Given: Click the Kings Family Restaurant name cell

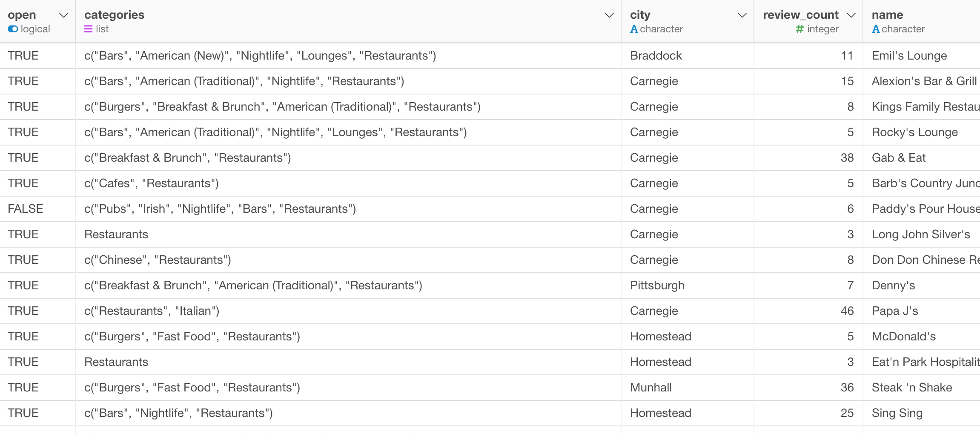Looking at the screenshot, I should click(922, 107).
